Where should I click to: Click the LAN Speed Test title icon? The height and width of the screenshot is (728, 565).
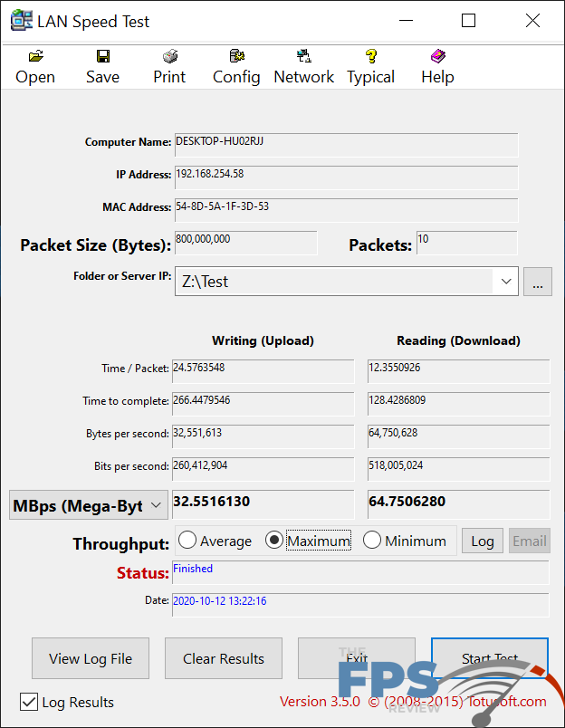tap(22, 21)
